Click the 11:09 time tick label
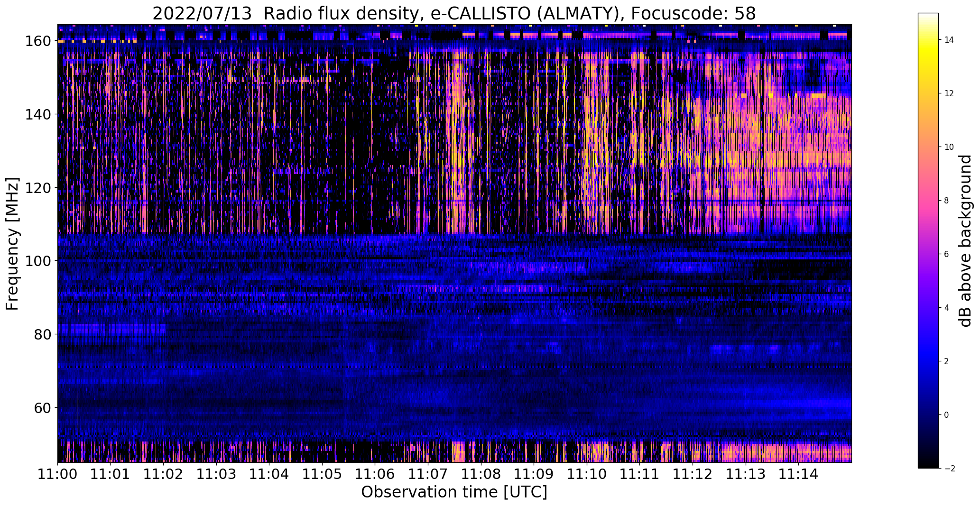The height and width of the screenshot is (506, 980). pos(534,473)
